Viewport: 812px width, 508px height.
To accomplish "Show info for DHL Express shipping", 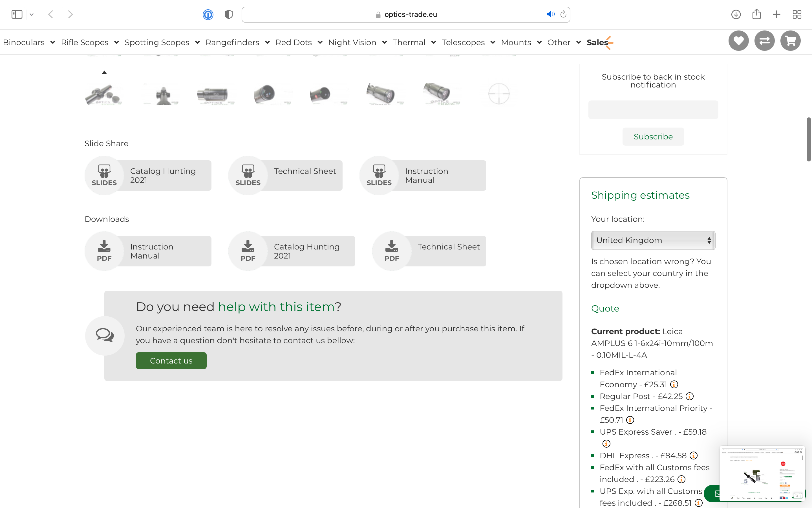I will pos(693,455).
